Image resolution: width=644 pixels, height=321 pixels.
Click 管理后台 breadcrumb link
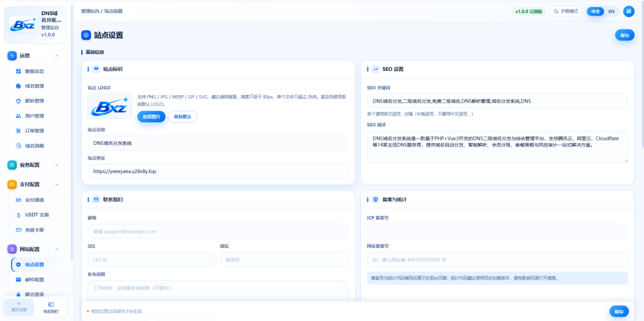[90, 11]
